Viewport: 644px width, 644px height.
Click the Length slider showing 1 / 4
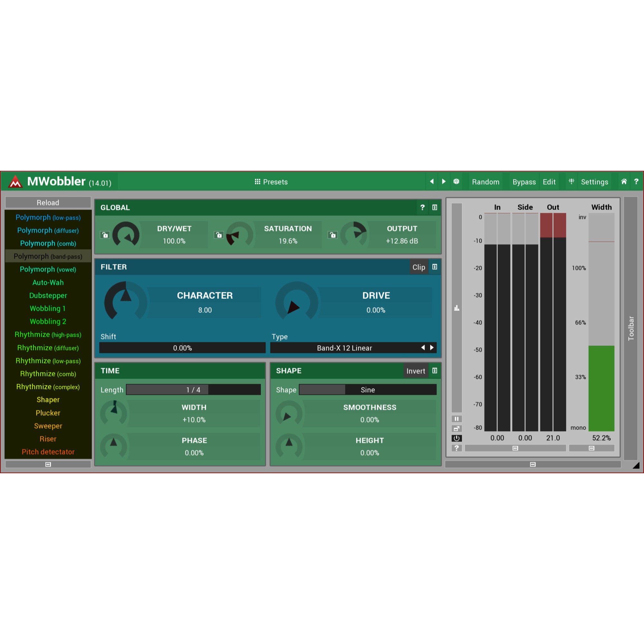point(193,390)
